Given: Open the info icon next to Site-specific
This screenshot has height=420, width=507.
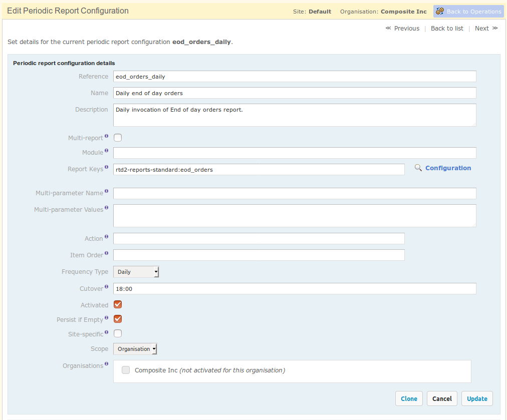Looking at the screenshot, I should [x=106, y=331].
